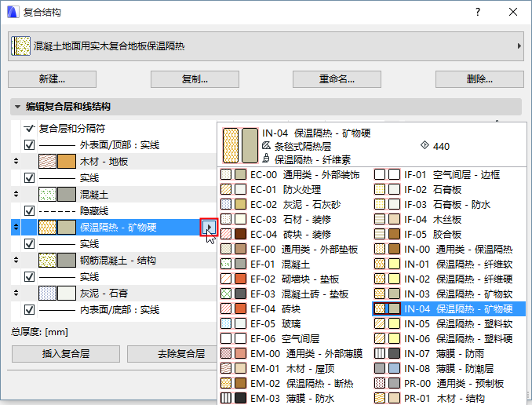Toggle the 内表面/底部：实线 checkbox

click(30, 309)
